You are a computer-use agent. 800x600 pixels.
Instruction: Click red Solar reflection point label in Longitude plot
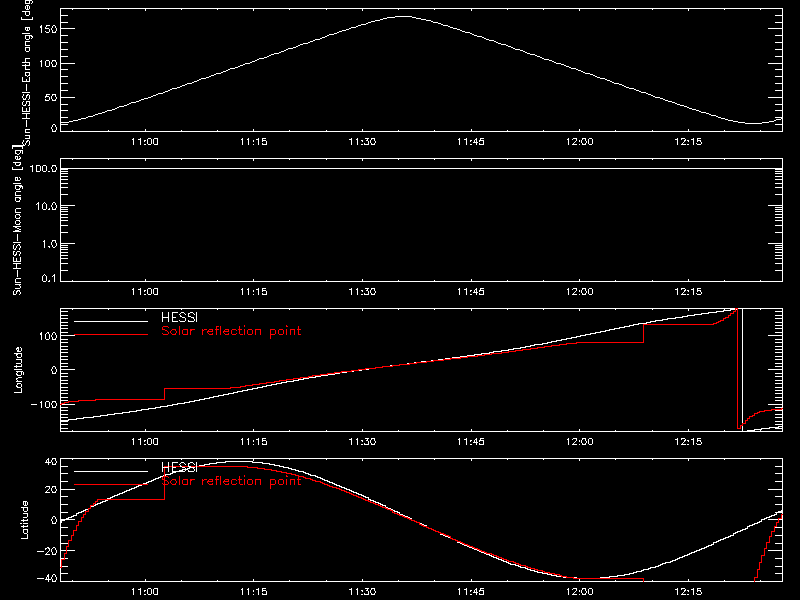231,331
